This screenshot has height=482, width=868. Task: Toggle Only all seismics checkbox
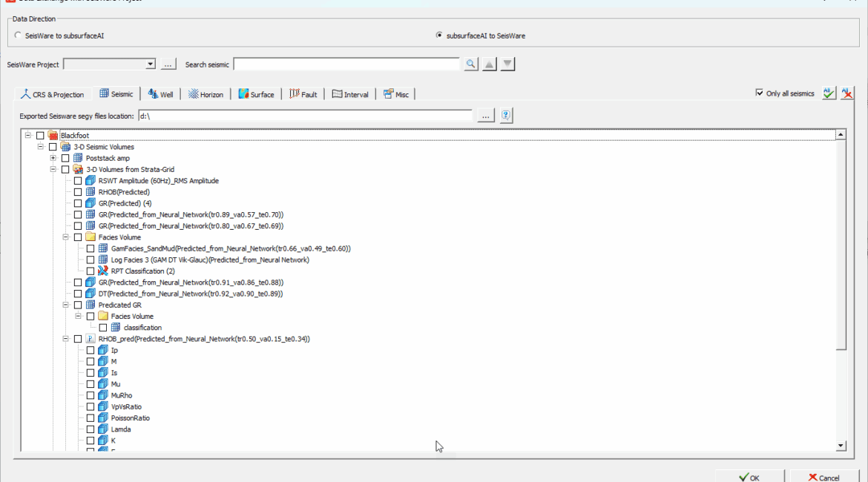(760, 93)
